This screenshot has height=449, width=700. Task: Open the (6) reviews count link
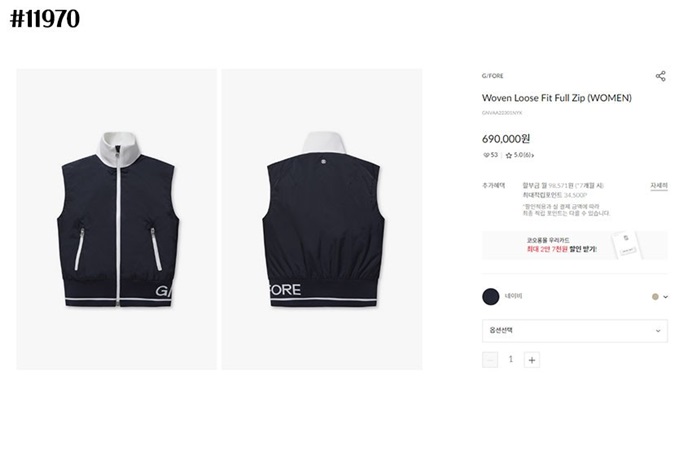pyautogui.click(x=527, y=155)
